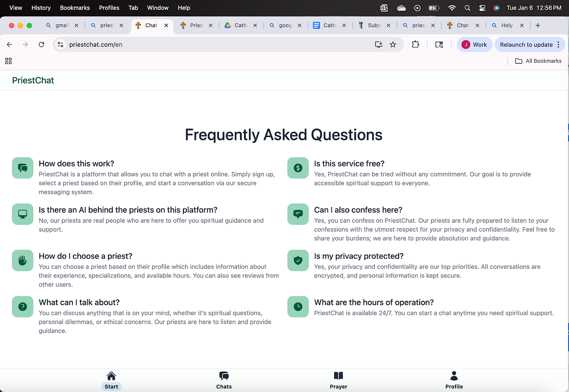Click the PriestChat logo in the header

[33, 80]
